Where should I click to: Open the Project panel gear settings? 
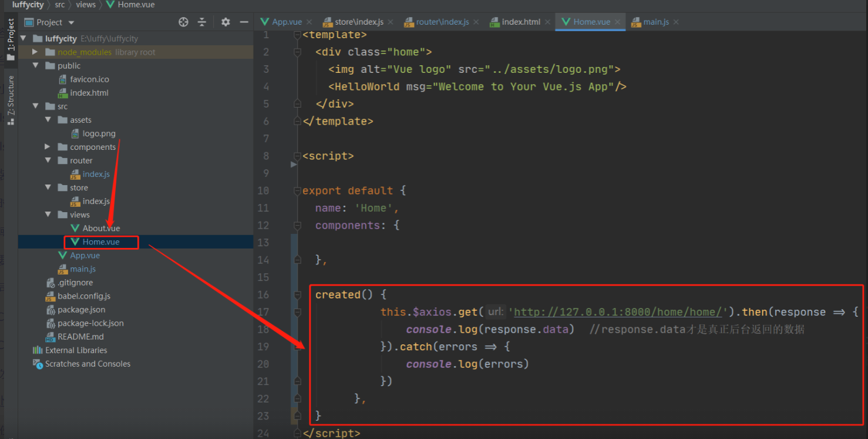(x=226, y=22)
